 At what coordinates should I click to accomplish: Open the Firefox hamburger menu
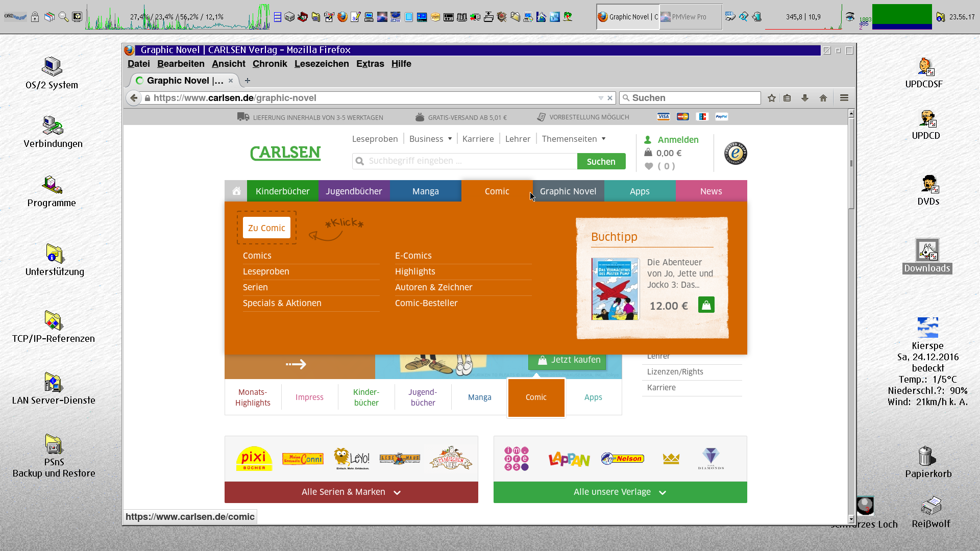(844, 98)
